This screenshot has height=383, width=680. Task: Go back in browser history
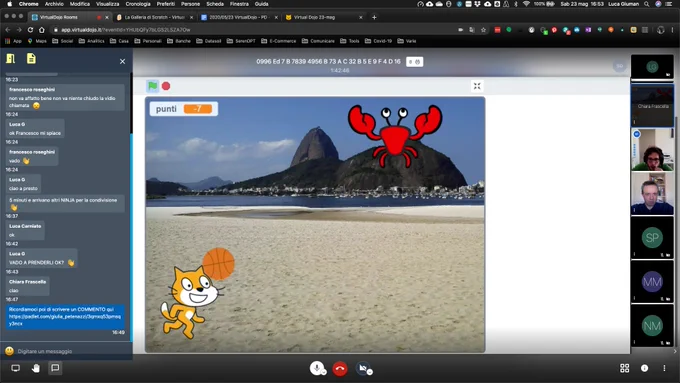8,30
